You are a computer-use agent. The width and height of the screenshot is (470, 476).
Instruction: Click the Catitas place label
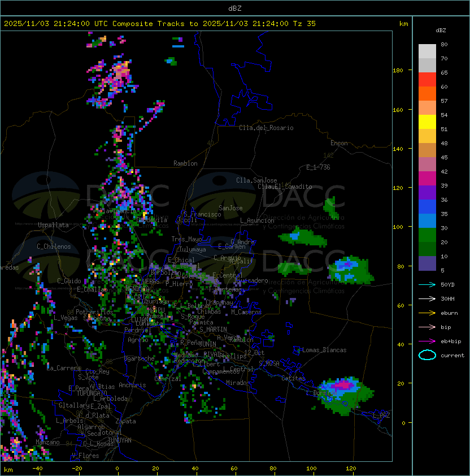293,378
